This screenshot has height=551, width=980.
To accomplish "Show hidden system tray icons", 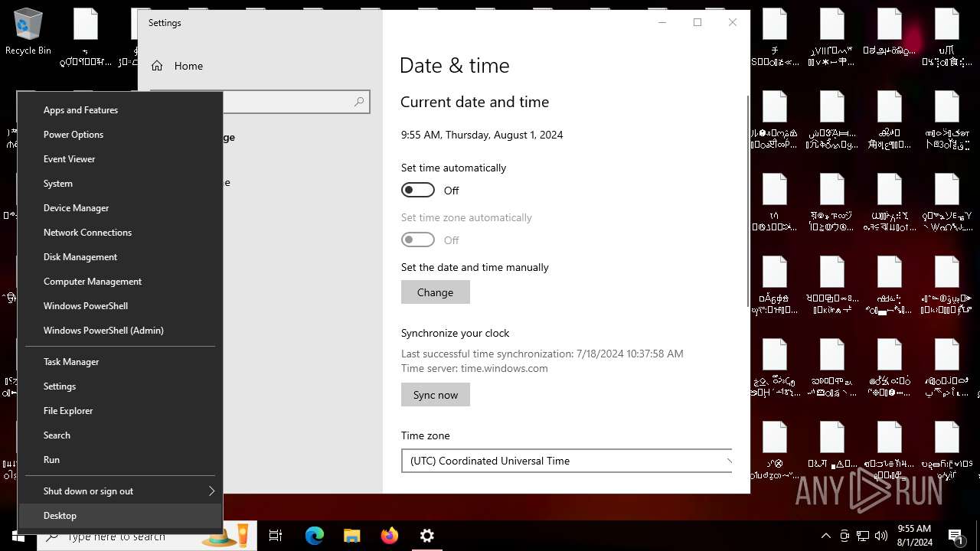I will click(825, 536).
